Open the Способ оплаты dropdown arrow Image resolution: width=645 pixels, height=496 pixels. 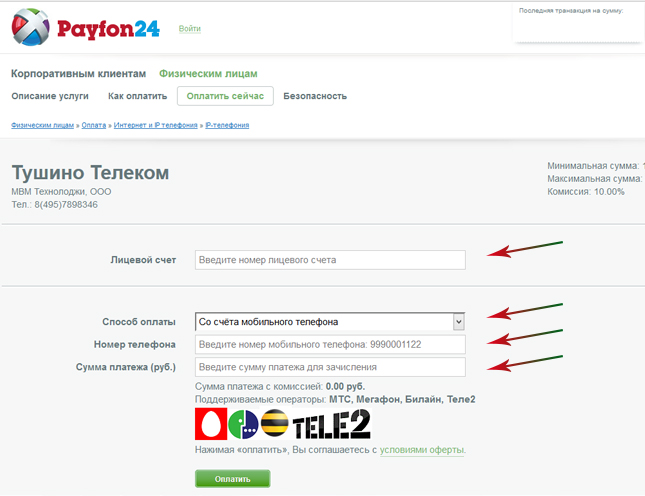459,322
